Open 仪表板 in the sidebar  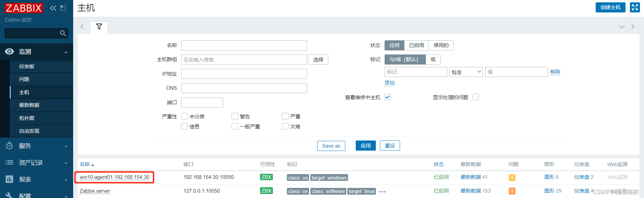pyautogui.click(x=41, y=67)
